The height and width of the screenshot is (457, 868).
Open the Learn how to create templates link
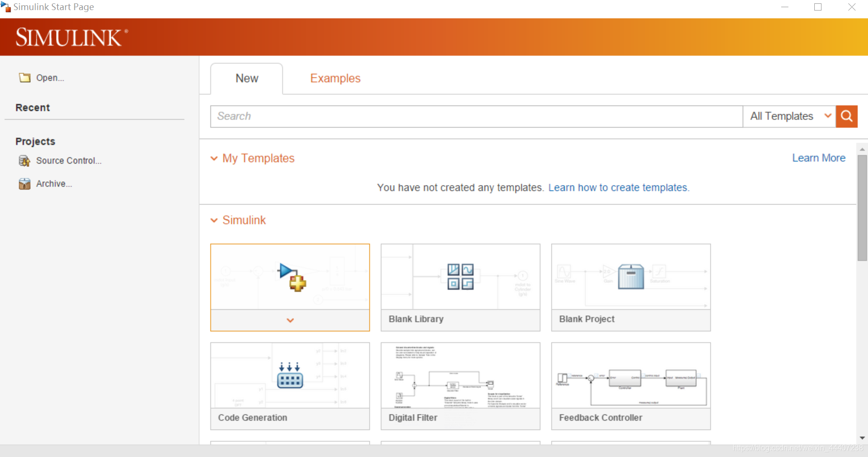[x=619, y=188]
